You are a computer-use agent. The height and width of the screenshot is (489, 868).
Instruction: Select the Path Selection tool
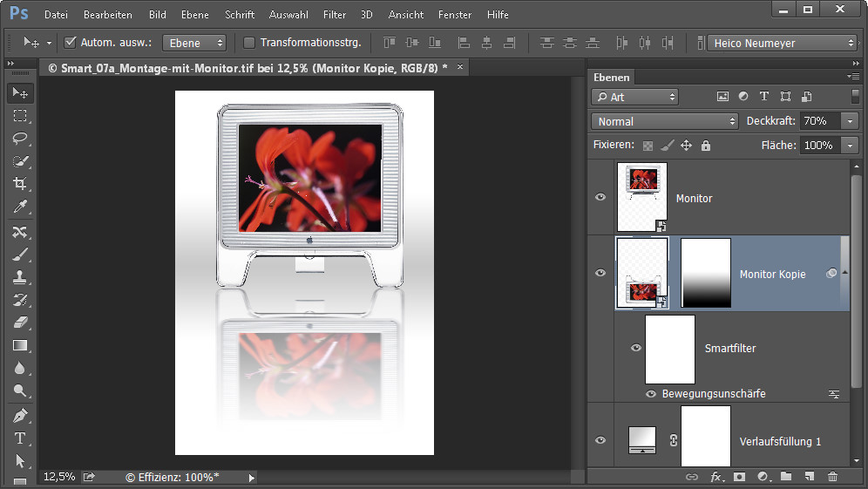point(20,461)
